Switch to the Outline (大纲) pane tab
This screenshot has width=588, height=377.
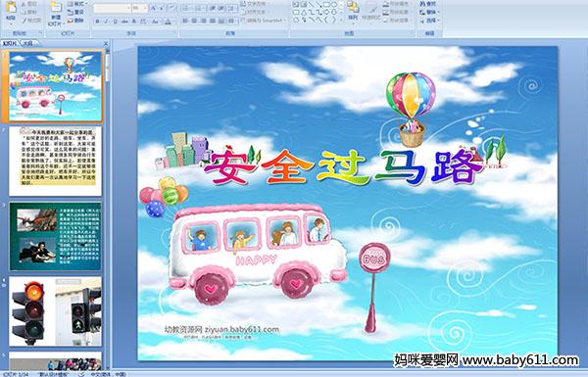[x=27, y=43]
